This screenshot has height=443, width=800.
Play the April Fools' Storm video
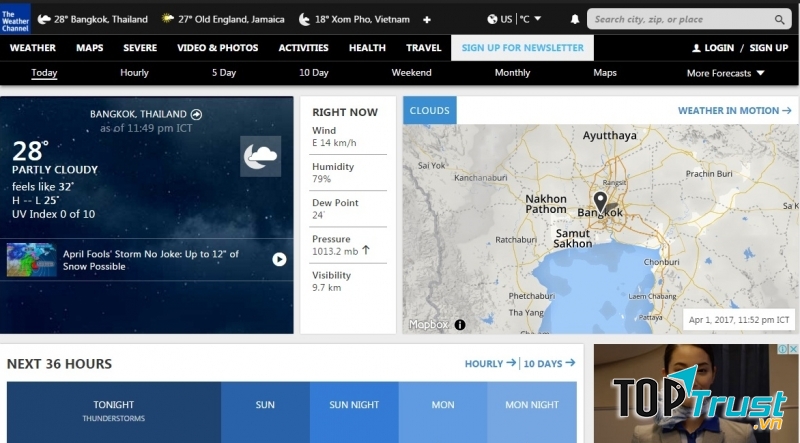pyautogui.click(x=279, y=259)
